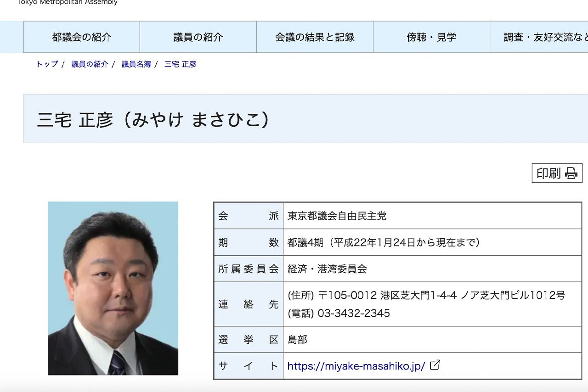
Task: Click the 議員の紹介 breadcrumb link
Action: (90, 64)
